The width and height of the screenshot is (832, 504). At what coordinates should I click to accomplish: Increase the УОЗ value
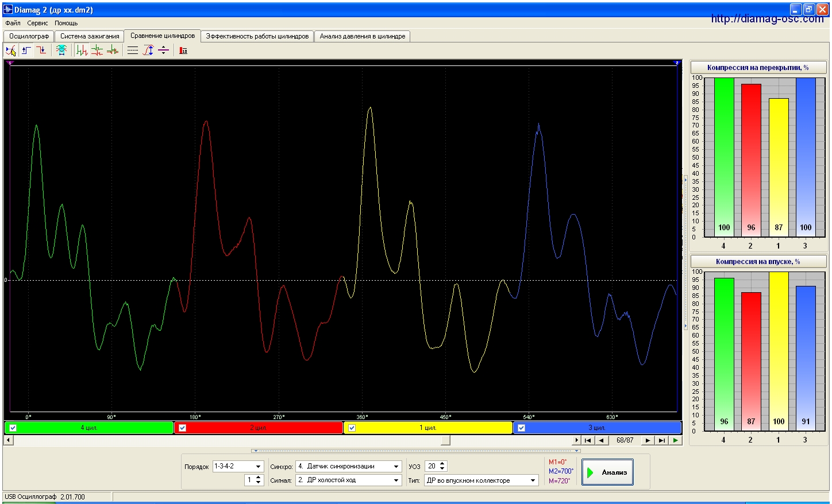(x=442, y=464)
